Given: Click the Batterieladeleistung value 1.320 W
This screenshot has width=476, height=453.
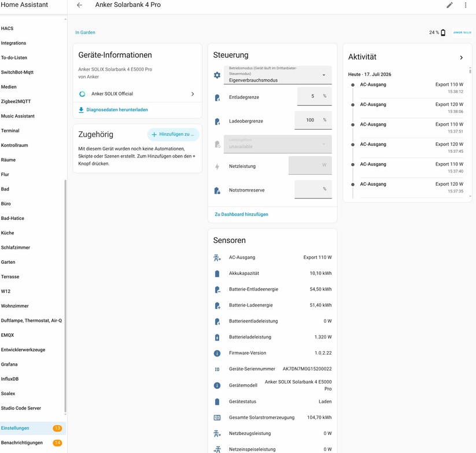Looking at the screenshot, I should coord(323,337).
